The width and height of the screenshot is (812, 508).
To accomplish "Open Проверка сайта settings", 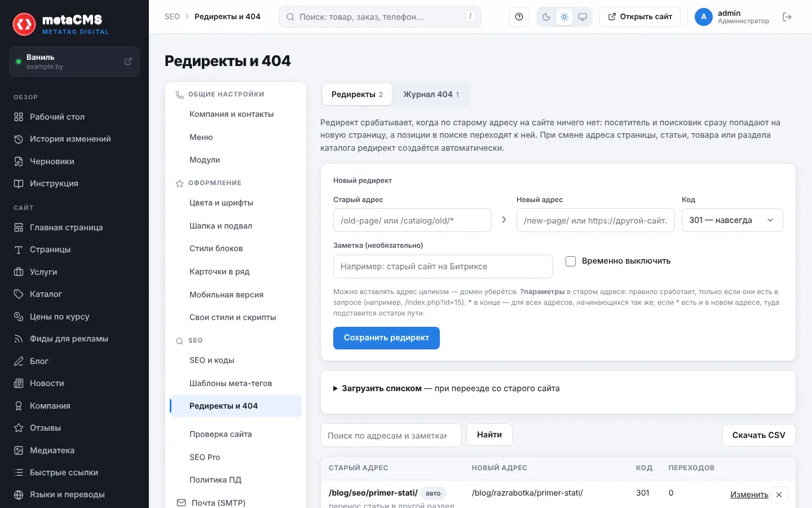I will point(236,434).
